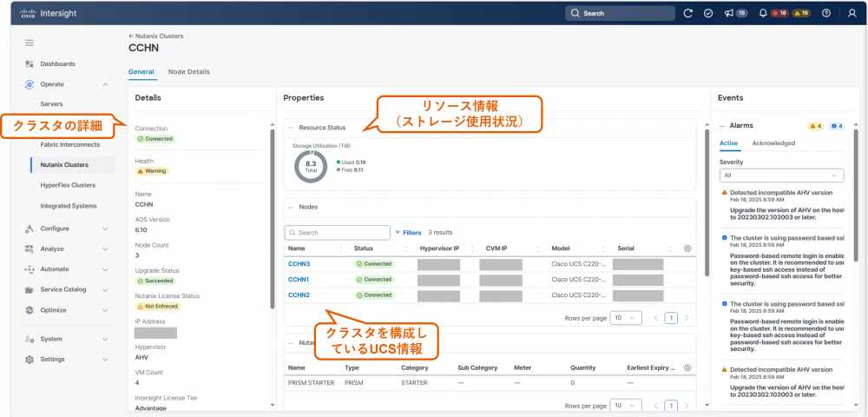Sort nodes by Status column header

tap(363, 248)
